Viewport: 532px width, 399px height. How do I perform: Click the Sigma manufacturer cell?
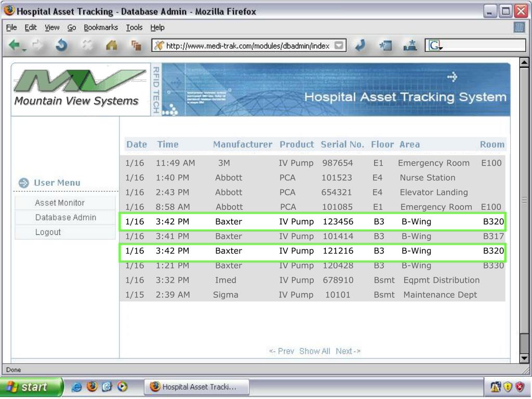pyautogui.click(x=225, y=295)
